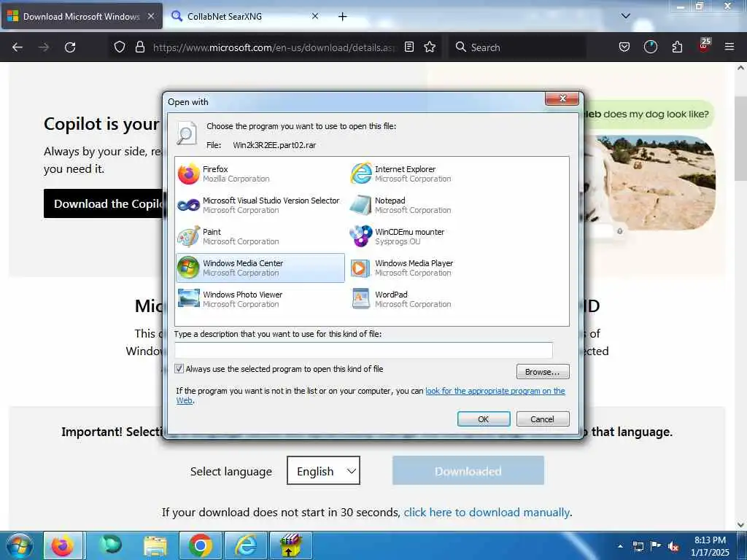Click the microsoft.com URL address field
Screen dimensions: 747x560
tap(274, 47)
